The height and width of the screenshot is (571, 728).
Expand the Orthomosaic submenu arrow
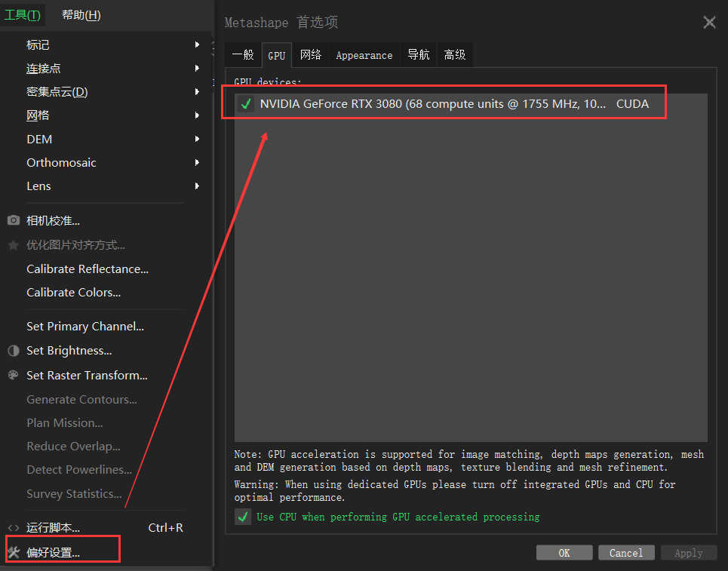click(197, 162)
